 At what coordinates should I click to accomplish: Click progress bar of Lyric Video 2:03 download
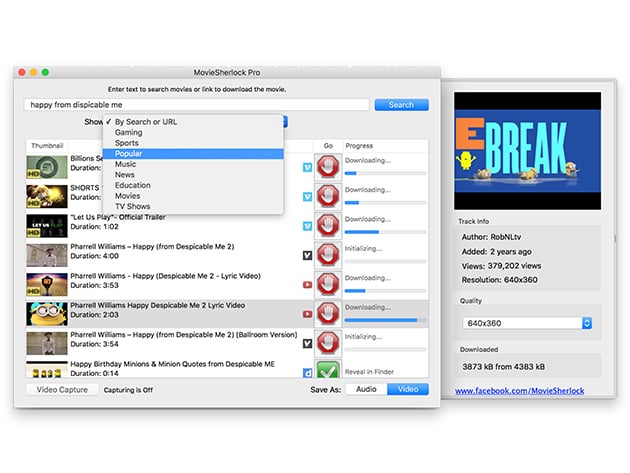point(385,320)
